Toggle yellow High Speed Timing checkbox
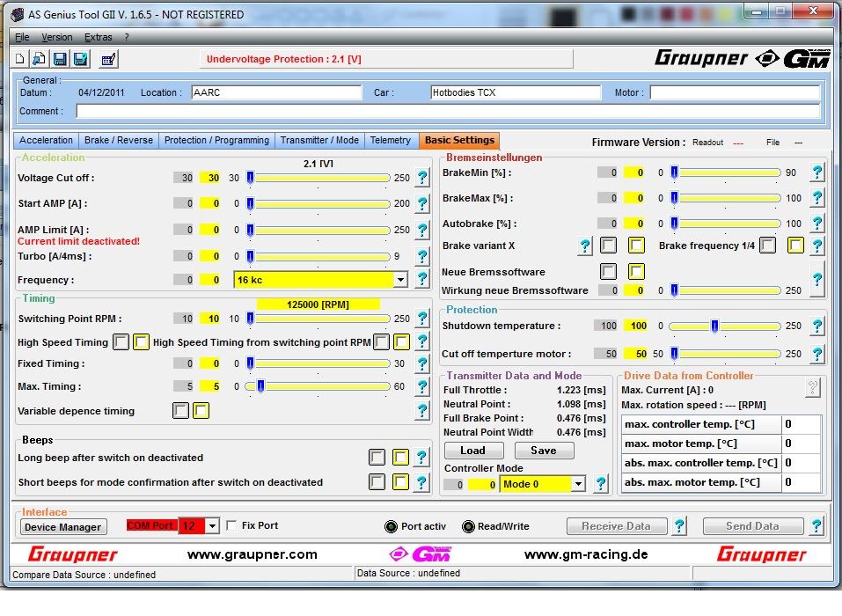 click(142, 341)
